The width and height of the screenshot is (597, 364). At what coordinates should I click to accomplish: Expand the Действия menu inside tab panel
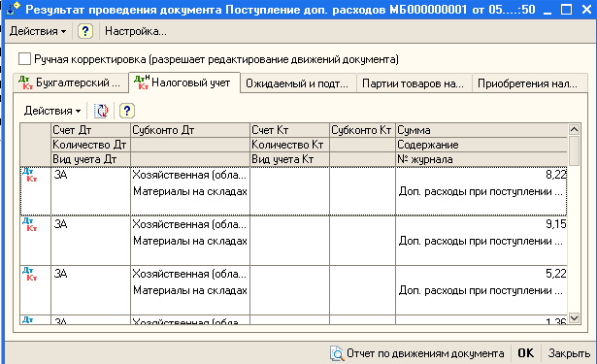[52, 111]
